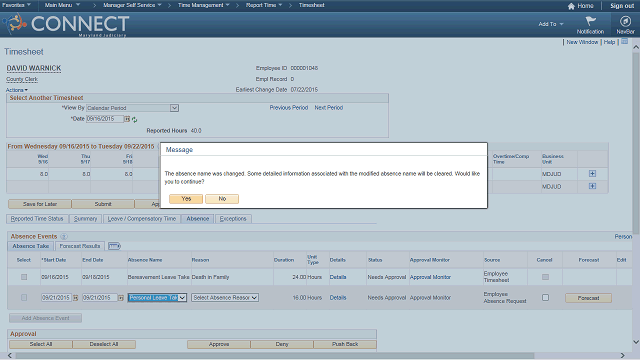Click the Submit button

point(103,204)
